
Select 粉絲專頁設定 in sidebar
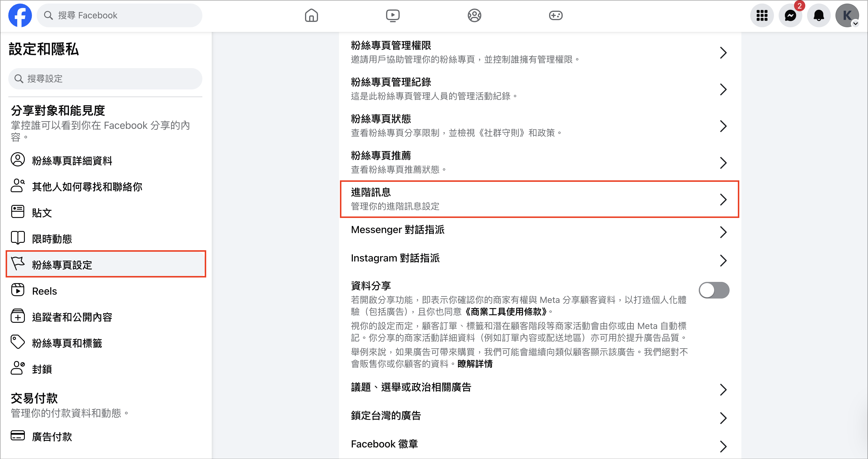tap(105, 264)
